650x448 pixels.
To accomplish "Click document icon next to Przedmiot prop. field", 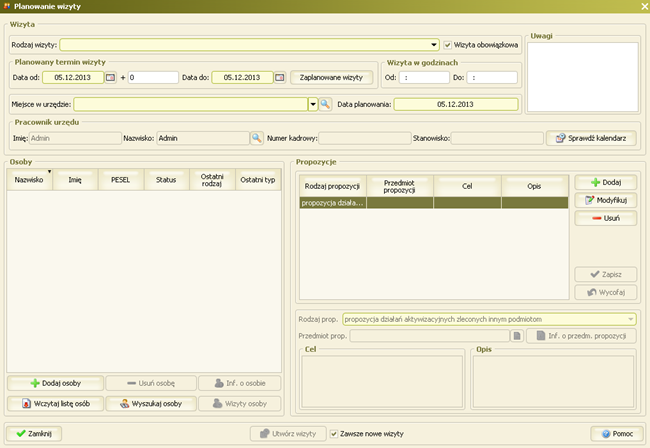I will tap(517, 336).
